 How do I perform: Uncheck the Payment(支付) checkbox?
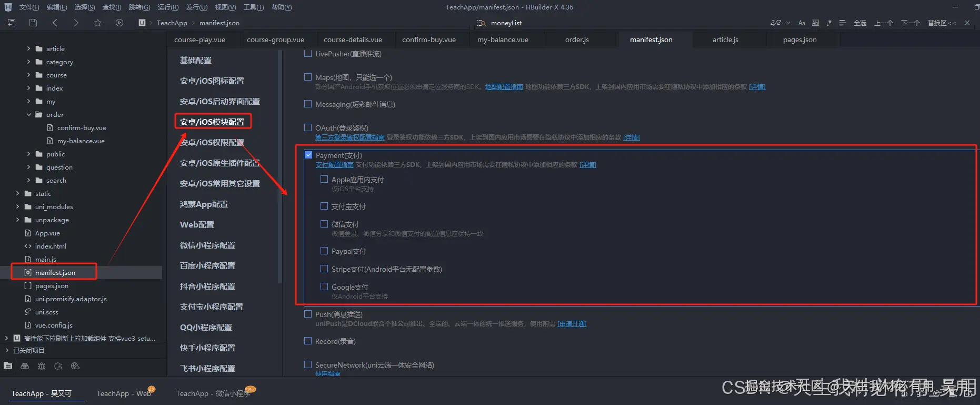[x=308, y=155]
